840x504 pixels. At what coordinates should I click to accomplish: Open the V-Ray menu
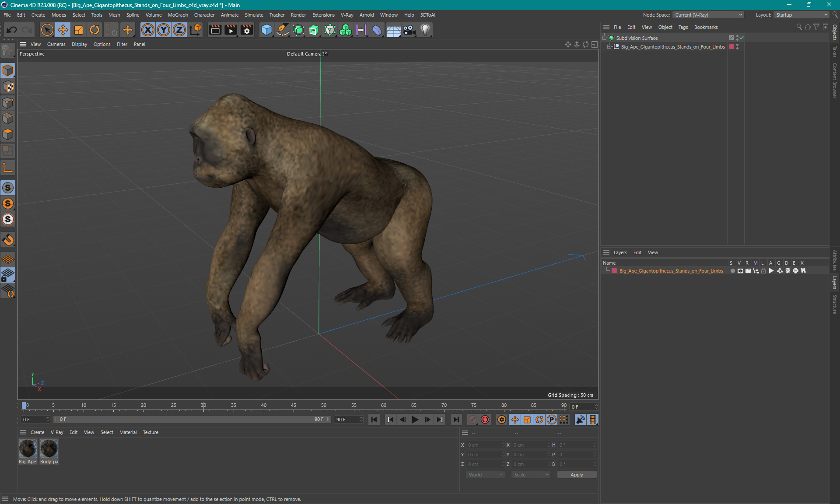click(x=347, y=15)
